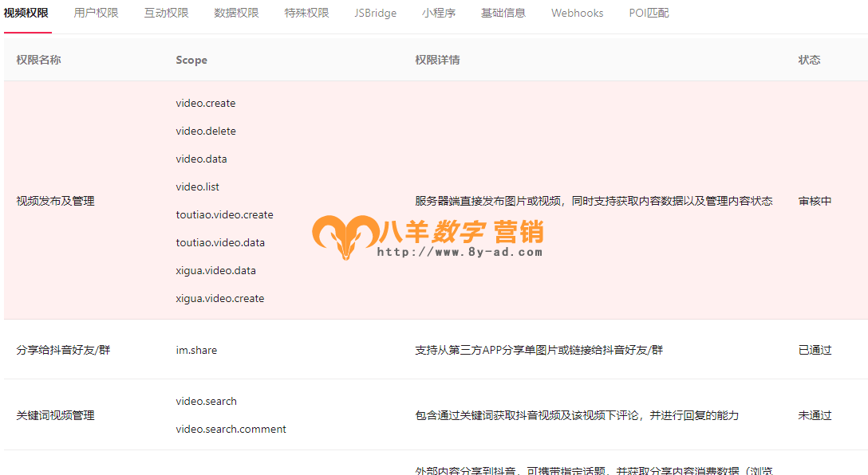
Task: Go to the 数据权限 tab
Action: tap(236, 13)
